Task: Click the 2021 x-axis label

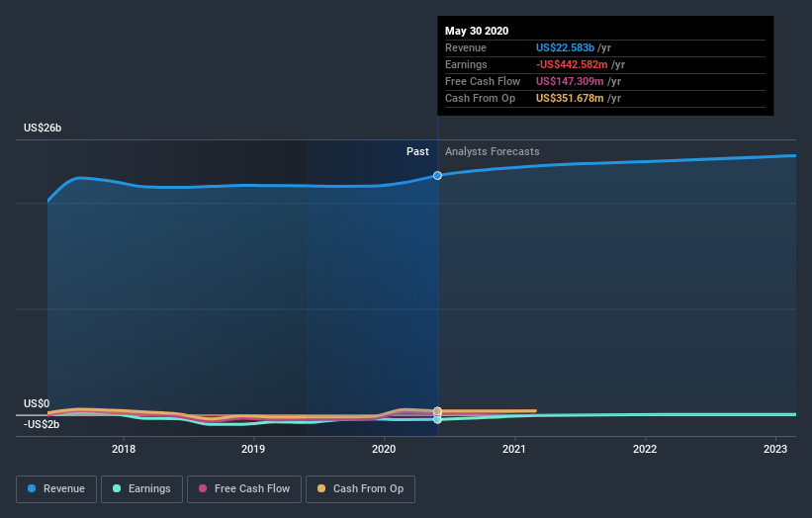Action: click(513, 449)
